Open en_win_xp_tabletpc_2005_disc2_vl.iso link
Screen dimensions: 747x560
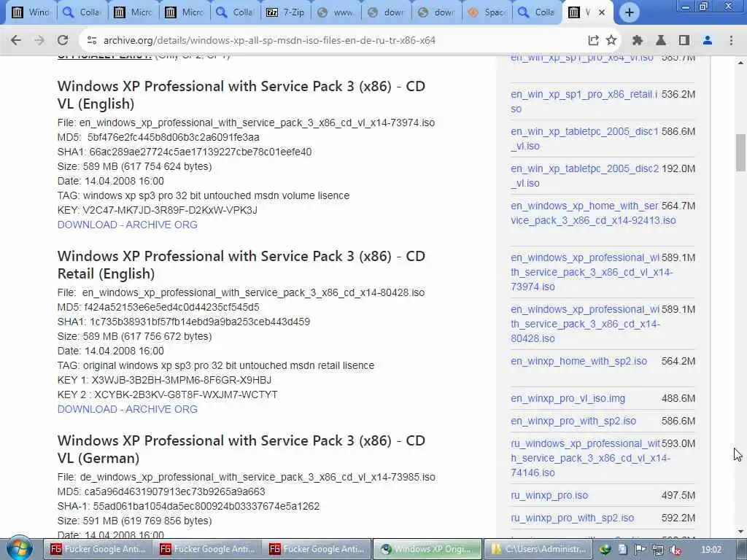coord(584,176)
